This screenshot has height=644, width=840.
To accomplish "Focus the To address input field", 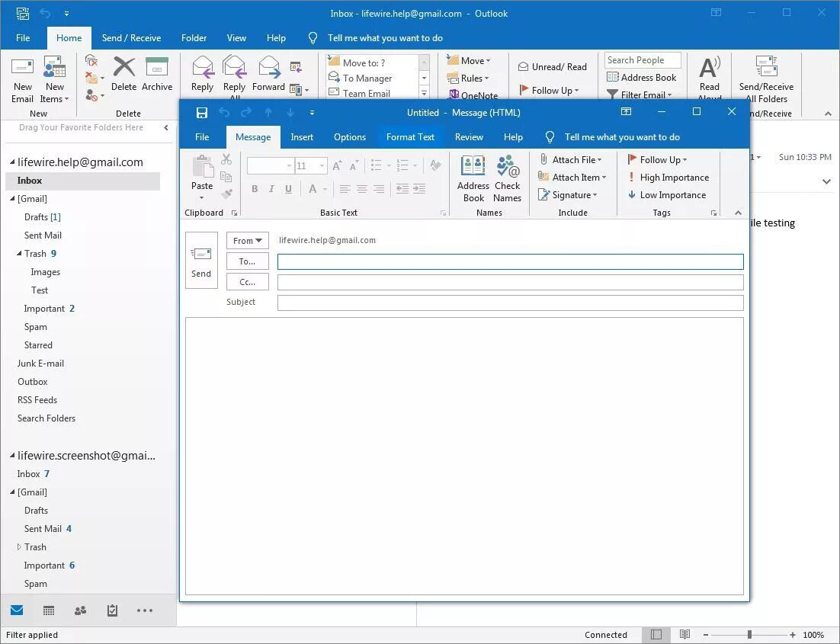I will click(511, 261).
